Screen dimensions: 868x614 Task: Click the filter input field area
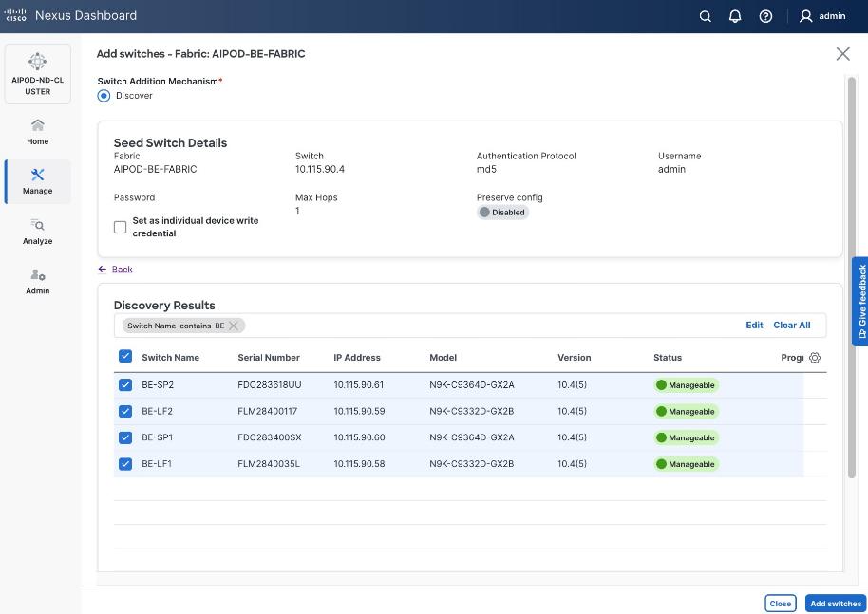475,326
